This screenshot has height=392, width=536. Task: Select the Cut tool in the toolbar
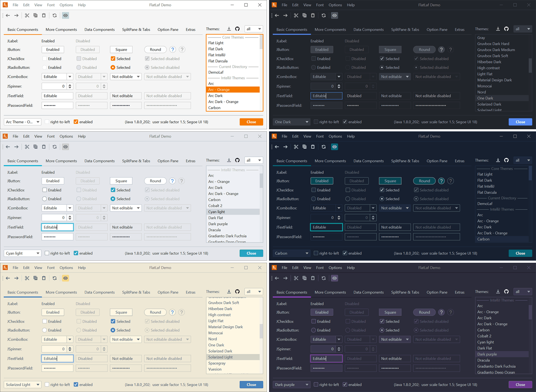click(x=26, y=15)
